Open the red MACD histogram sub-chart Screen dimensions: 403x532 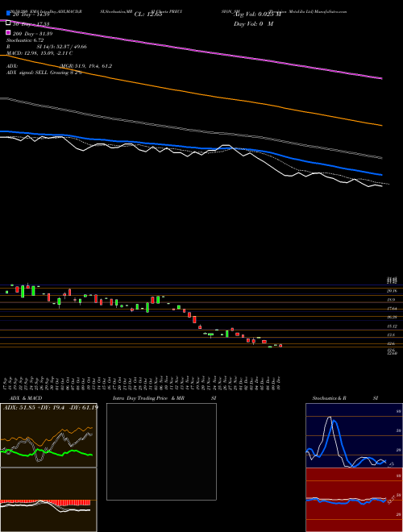pyautogui.click(x=48, y=500)
